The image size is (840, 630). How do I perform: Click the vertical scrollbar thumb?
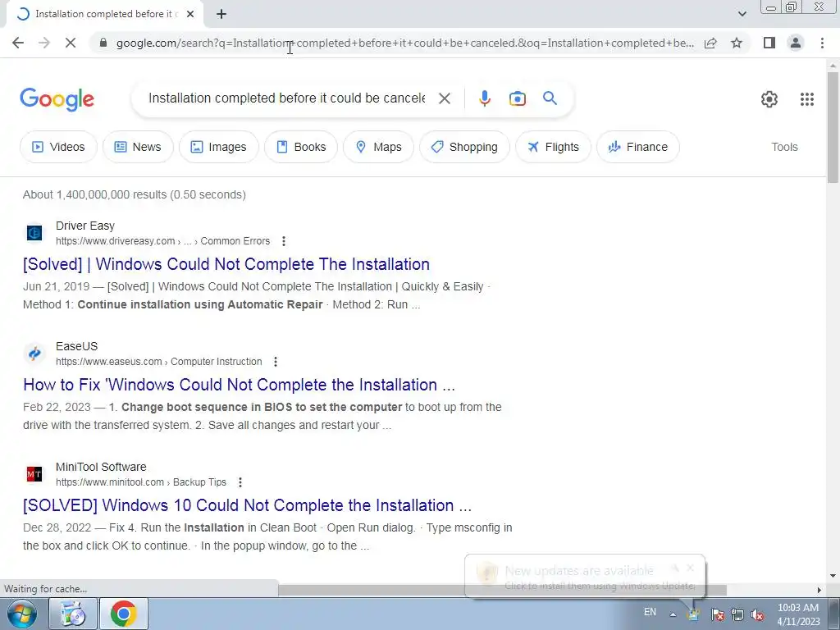coord(833,127)
